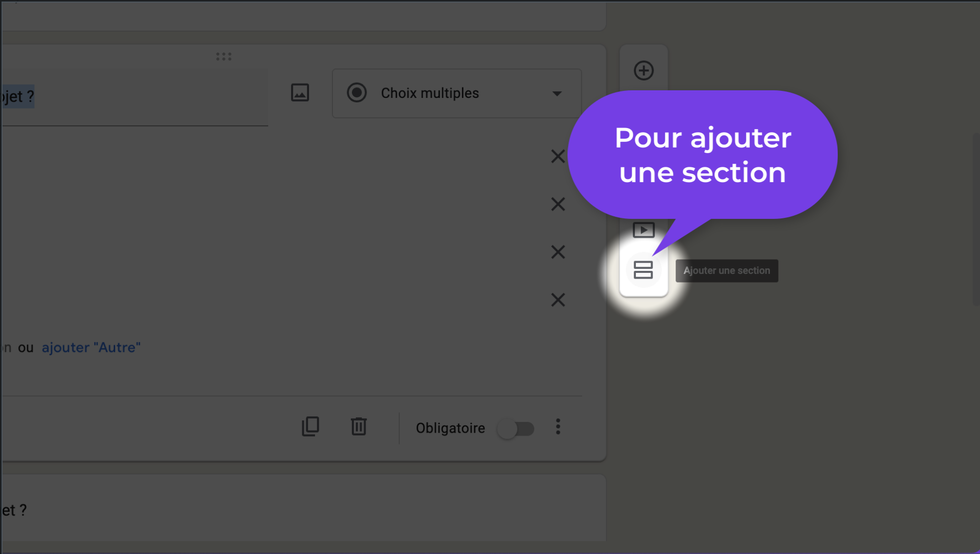Click the purple 'Pour ajouter une section' bubble
The width and height of the screenshot is (980, 554).
tap(702, 155)
